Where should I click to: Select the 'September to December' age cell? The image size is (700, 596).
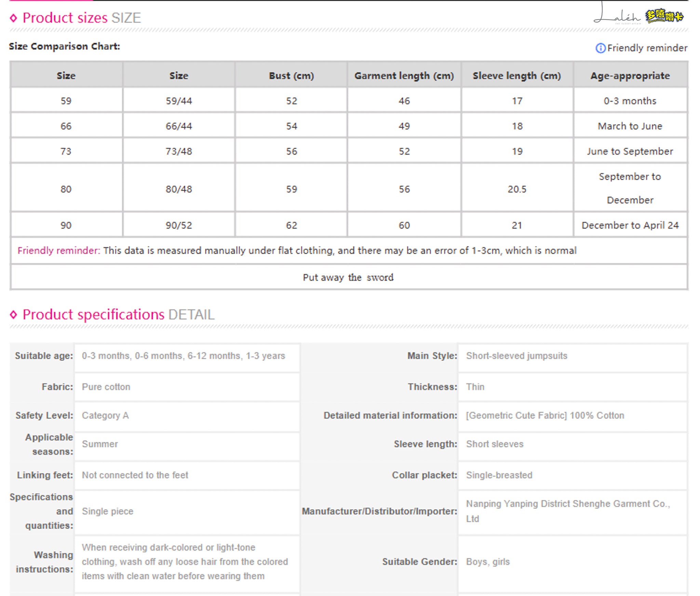(630, 188)
